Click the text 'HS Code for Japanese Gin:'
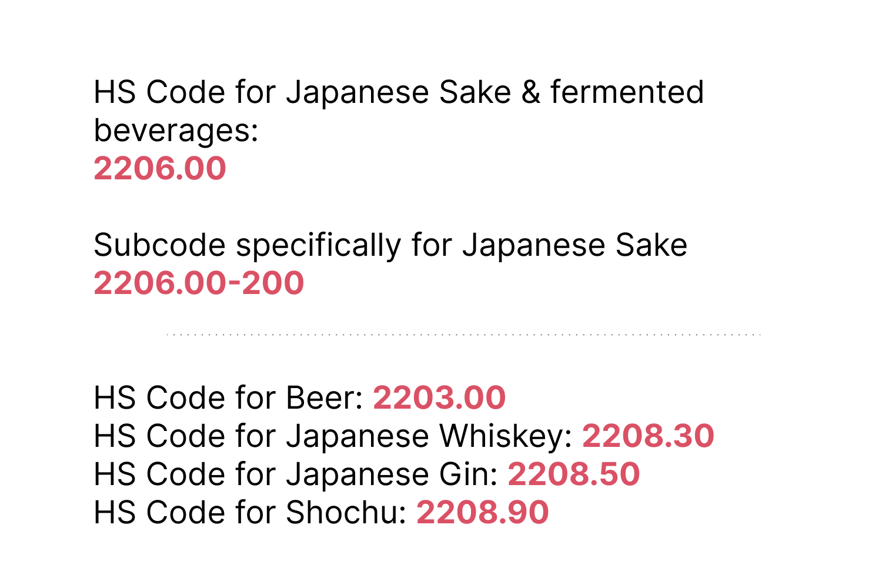882x588 pixels. pyautogui.click(x=296, y=475)
